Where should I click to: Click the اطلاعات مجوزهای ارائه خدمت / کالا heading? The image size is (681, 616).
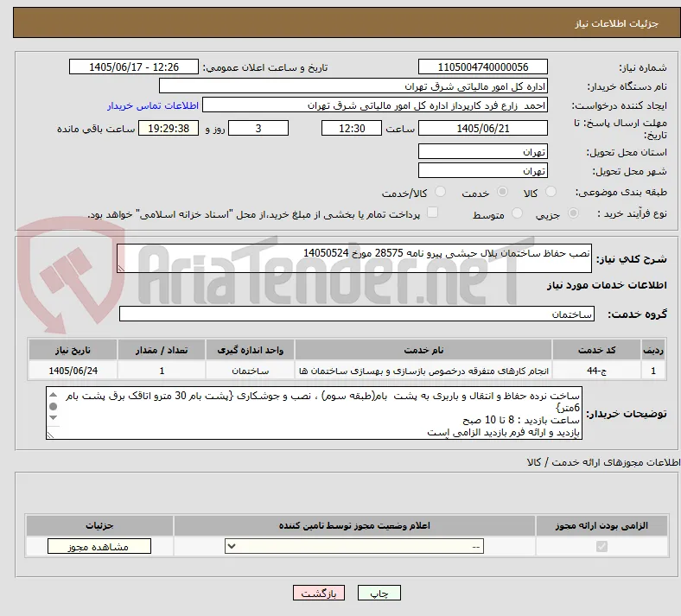[604, 462]
